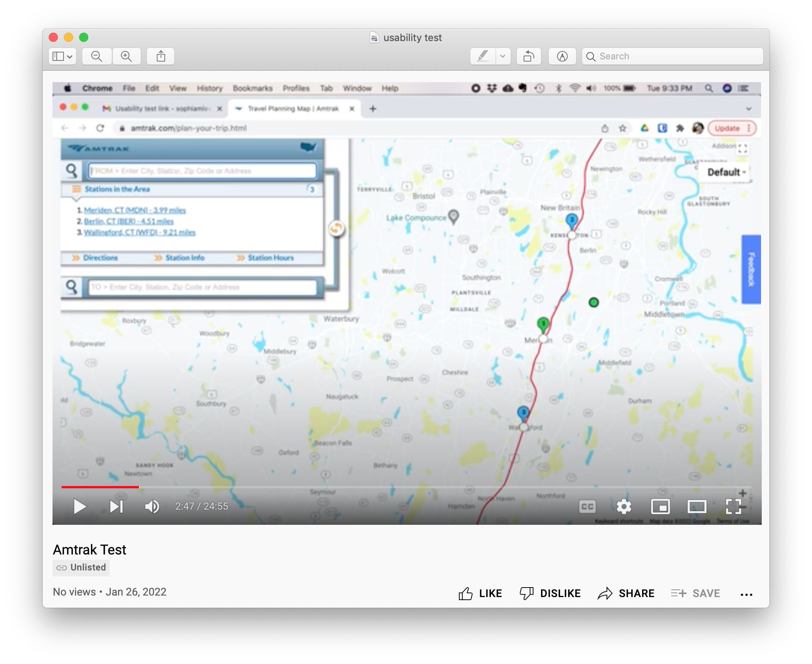The image size is (812, 664).
Task: Dislike the Amtrak Test video
Action: [x=550, y=593]
